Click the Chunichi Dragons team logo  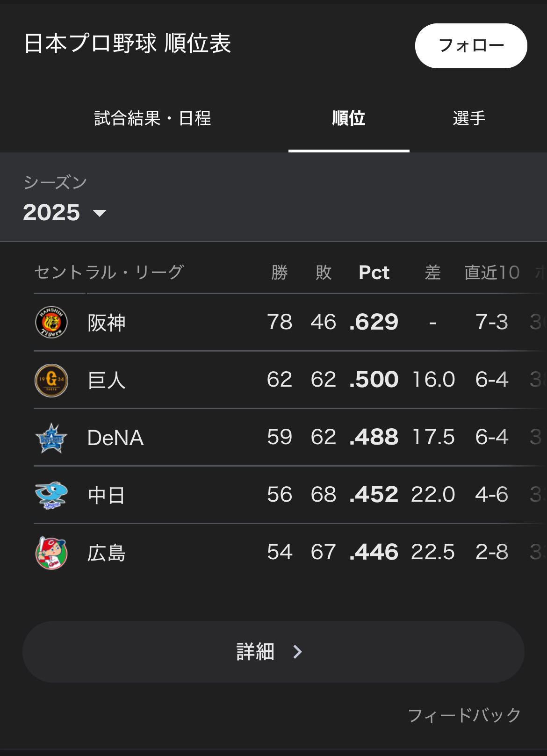[x=51, y=495]
